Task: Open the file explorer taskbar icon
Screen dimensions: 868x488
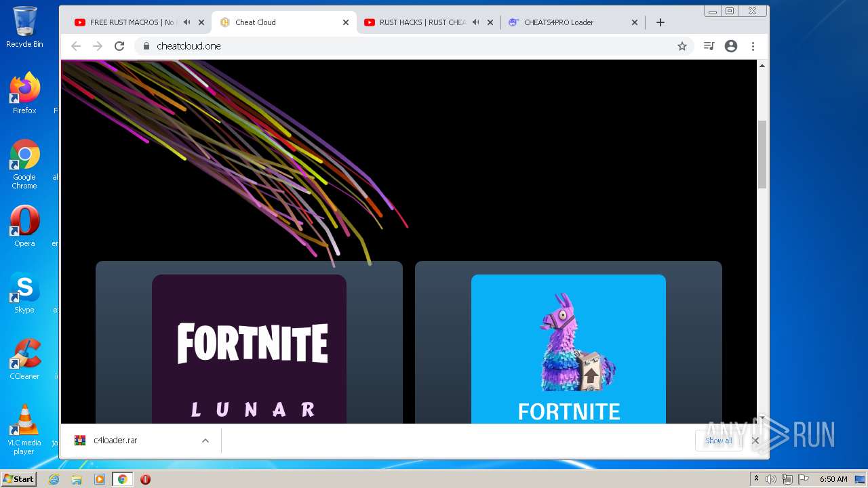Action: [77, 479]
